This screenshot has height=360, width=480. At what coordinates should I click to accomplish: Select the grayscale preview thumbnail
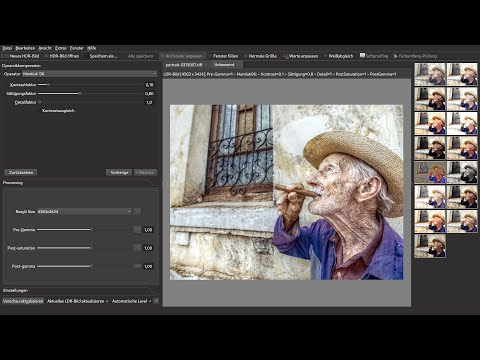462,172
